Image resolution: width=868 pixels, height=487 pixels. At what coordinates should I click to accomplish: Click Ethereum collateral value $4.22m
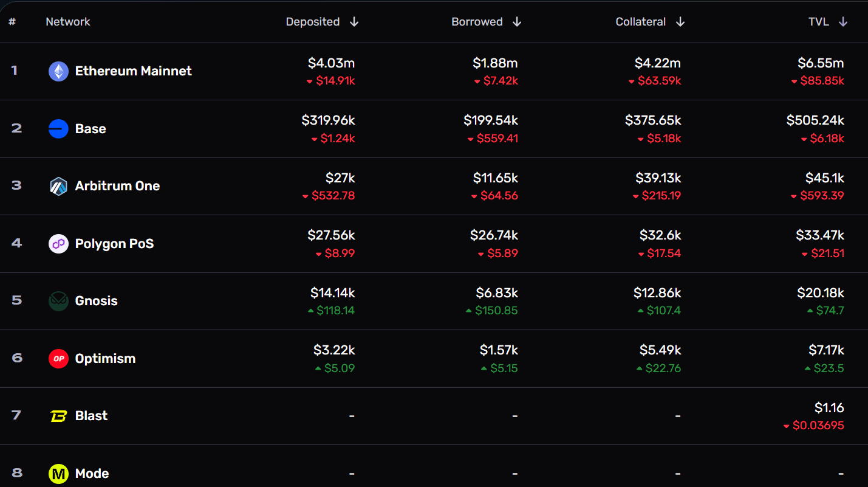(x=658, y=63)
